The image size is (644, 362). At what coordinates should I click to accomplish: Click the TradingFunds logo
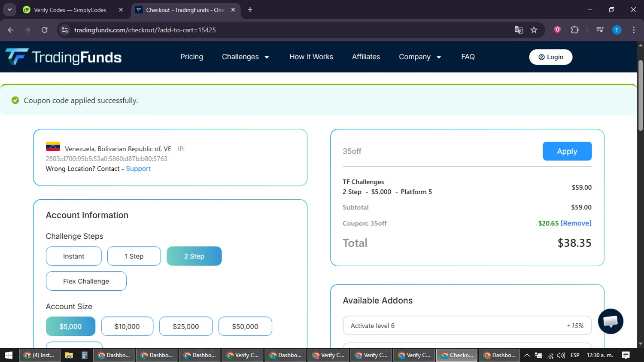pyautogui.click(x=64, y=57)
